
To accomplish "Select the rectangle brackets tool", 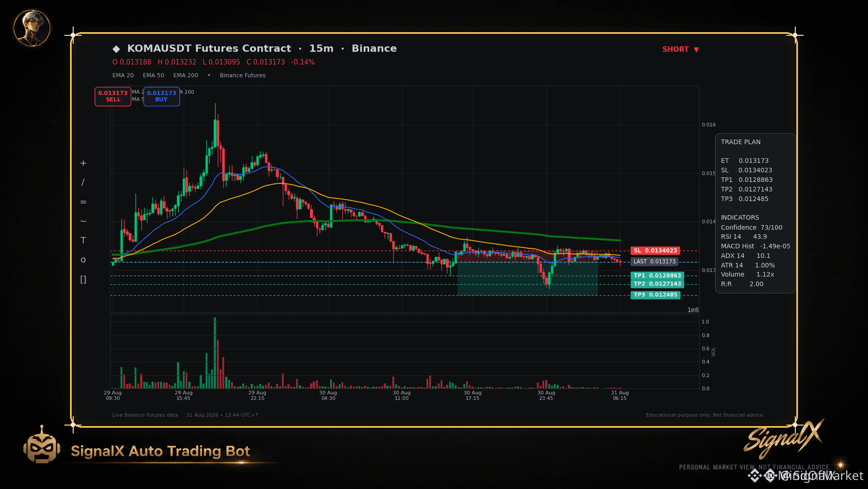I will coord(83,279).
